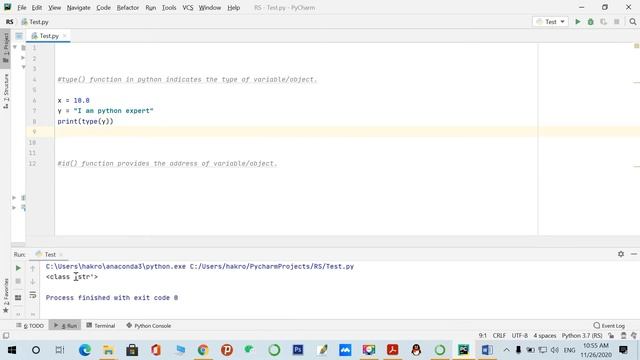Open the Run menu
This screenshot has height=360, width=640.
(151, 8)
